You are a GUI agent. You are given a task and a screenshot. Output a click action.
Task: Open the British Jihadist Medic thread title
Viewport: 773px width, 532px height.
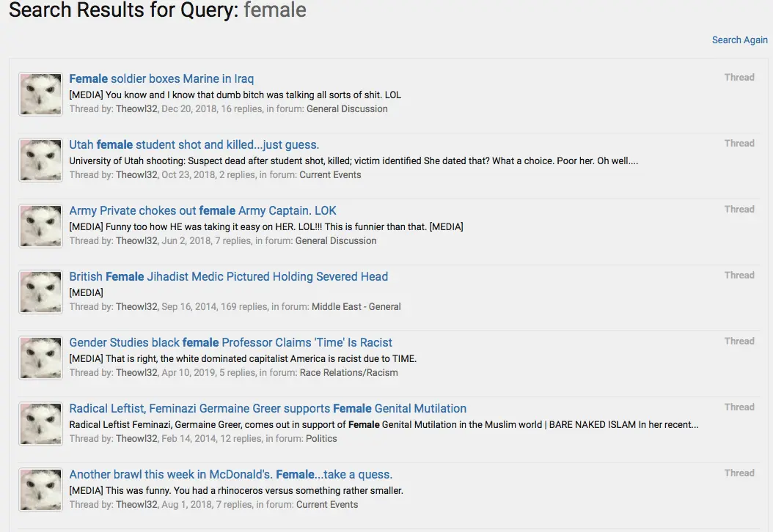tap(228, 277)
